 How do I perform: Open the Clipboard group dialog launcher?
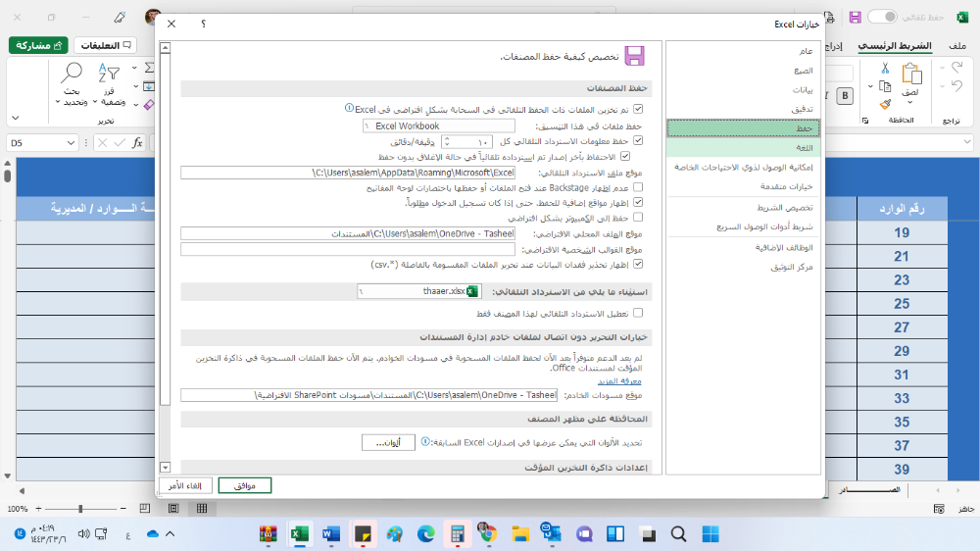865,121
